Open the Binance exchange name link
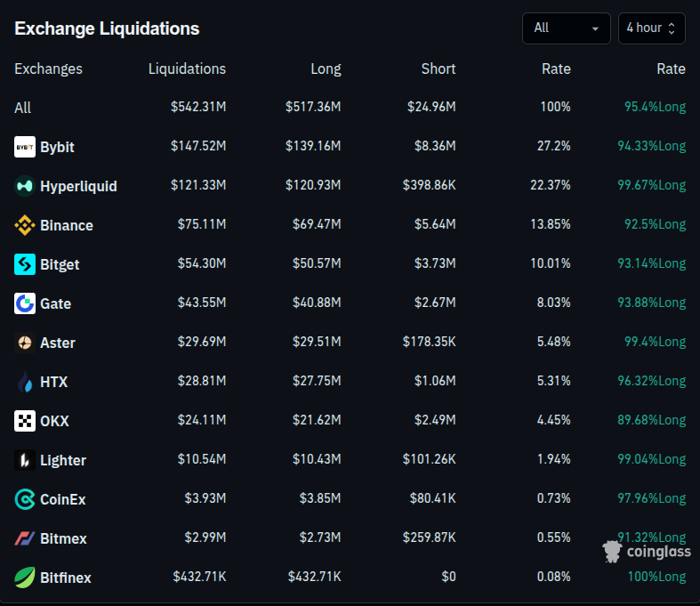Image resolution: width=700 pixels, height=606 pixels. pyautogui.click(x=67, y=225)
